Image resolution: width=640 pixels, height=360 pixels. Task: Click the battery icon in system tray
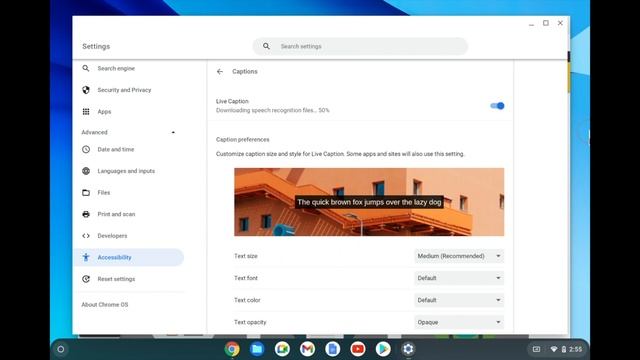pos(564,349)
